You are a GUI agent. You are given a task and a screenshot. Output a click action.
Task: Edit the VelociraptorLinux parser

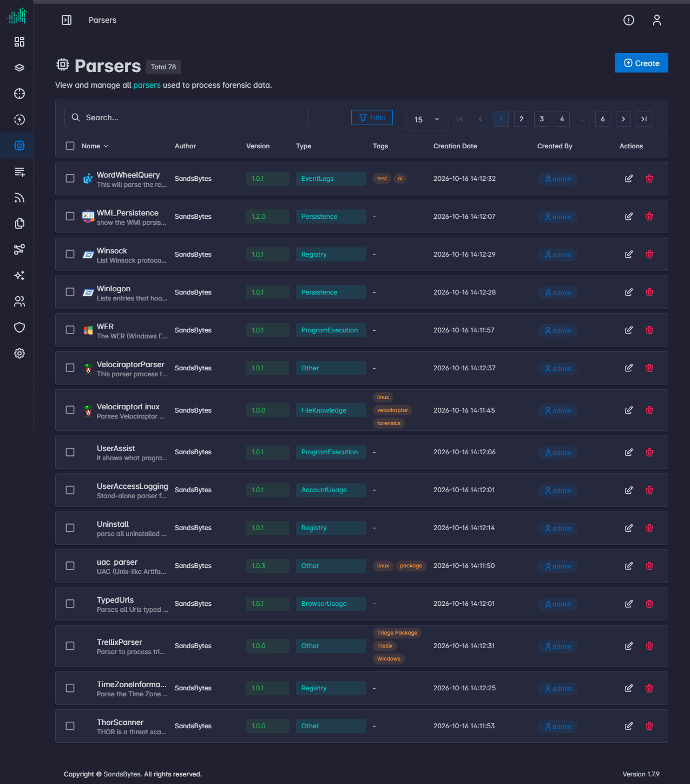pos(629,410)
